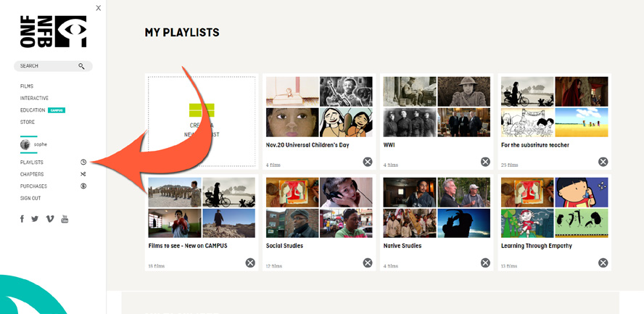
Task: Click the boy with headphones thumbnail
Action: point(346,192)
